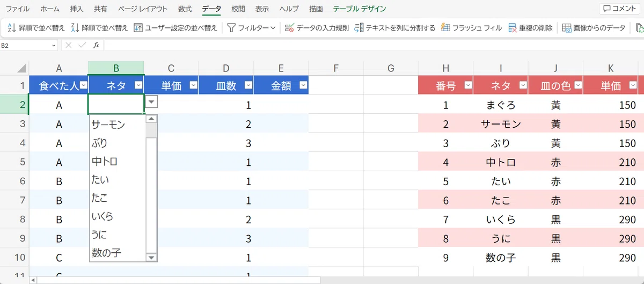Run フラッシュ フィル flash fill
644x284 pixels.
[x=471, y=28]
